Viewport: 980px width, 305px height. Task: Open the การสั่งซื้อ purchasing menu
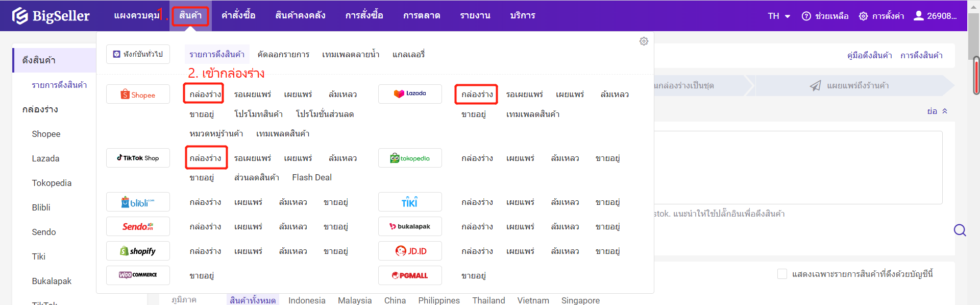[364, 15]
